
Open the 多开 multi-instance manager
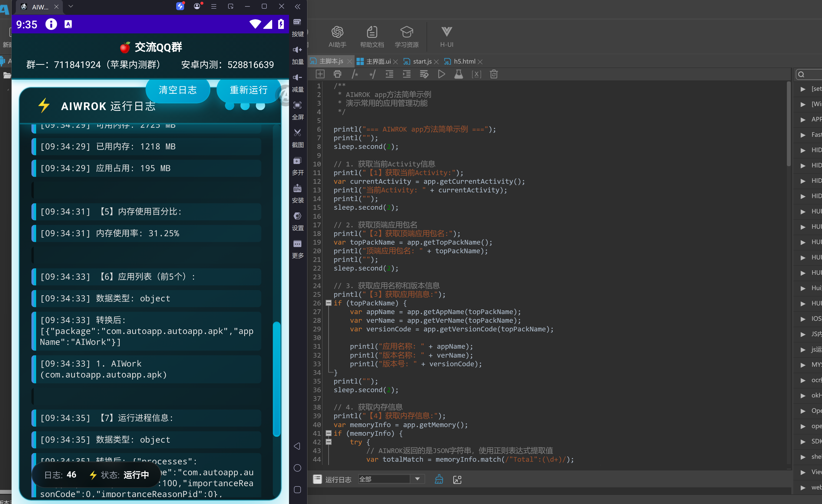(x=297, y=166)
